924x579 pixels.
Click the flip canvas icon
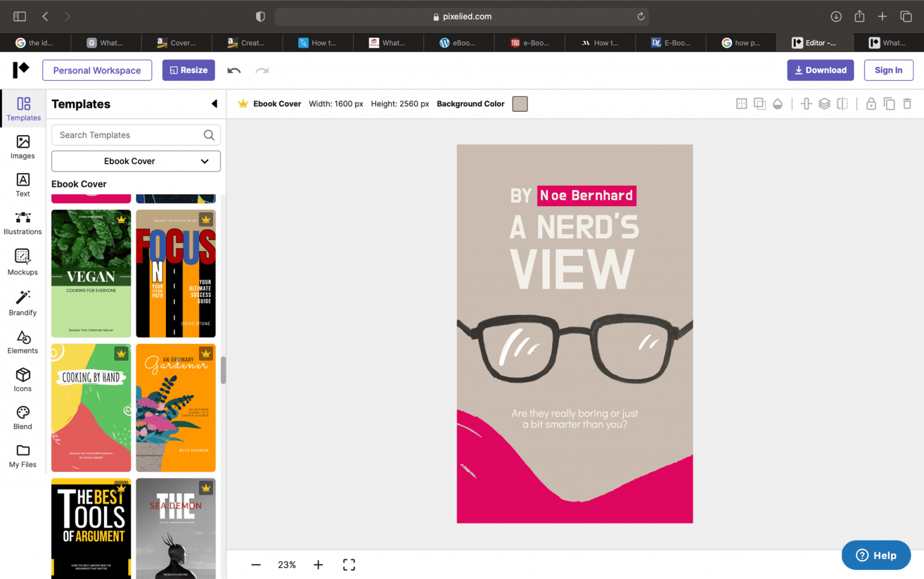842,103
